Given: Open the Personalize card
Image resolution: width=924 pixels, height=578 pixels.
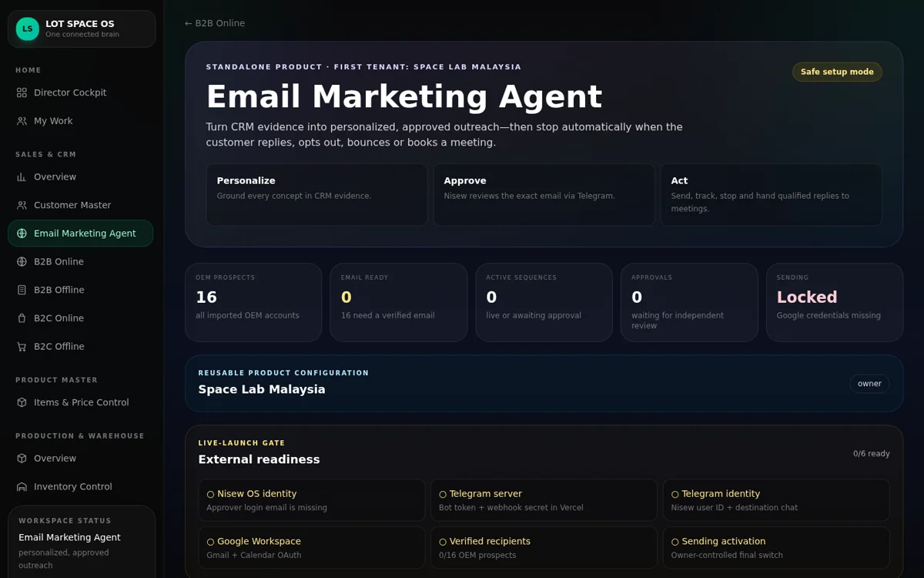Looking at the screenshot, I should (x=316, y=195).
